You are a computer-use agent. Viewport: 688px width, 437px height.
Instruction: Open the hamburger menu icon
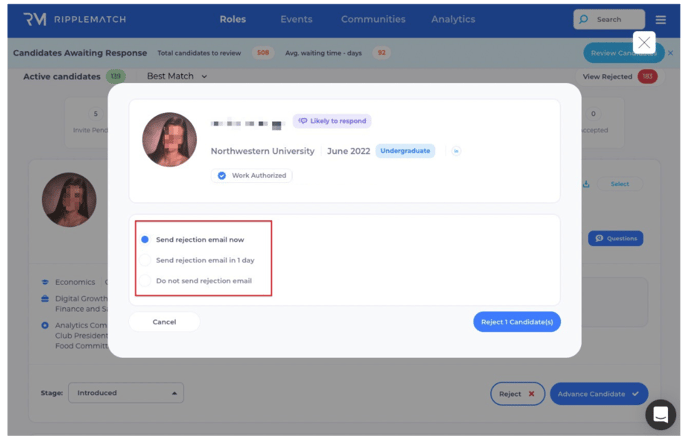coord(661,19)
